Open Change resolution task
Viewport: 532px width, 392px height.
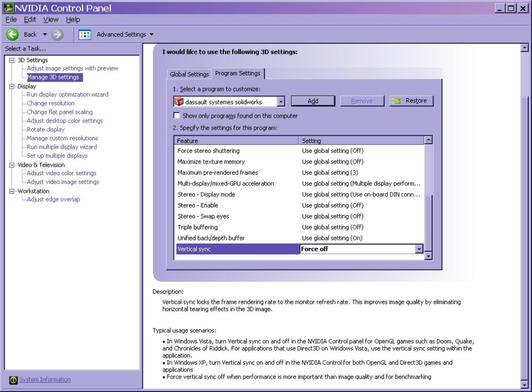[x=50, y=103]
